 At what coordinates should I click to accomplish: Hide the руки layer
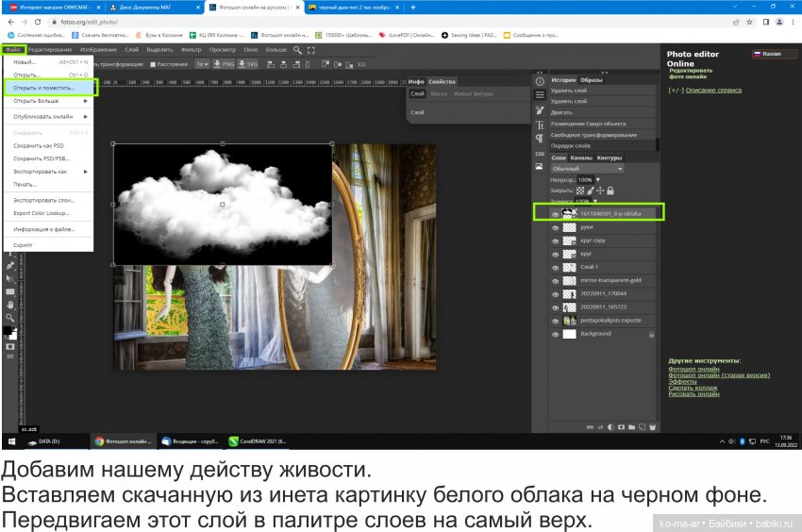[556, 227]
